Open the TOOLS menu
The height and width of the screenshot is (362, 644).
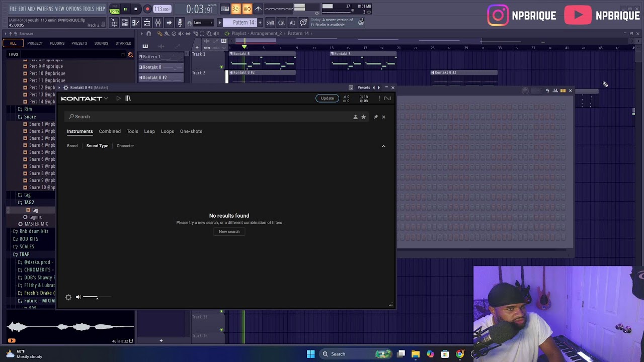click(89, 9)
